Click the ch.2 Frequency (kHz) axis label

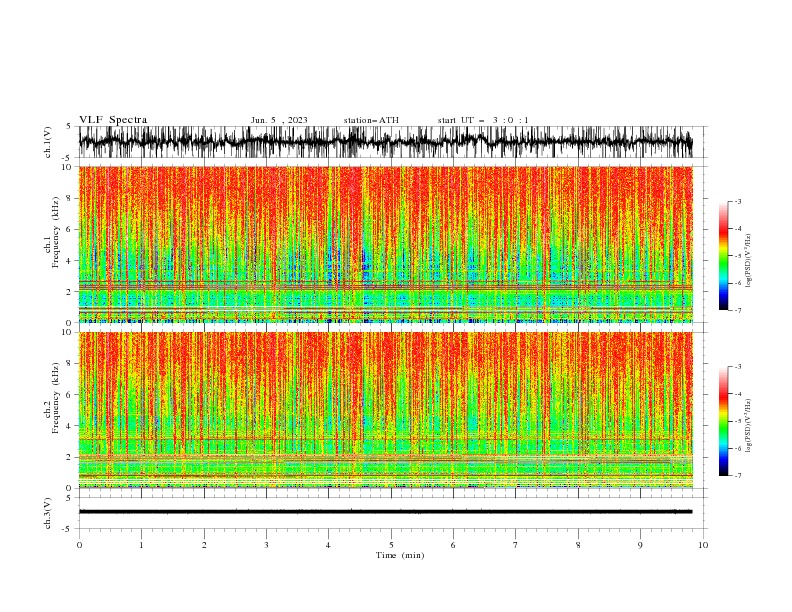52,397
